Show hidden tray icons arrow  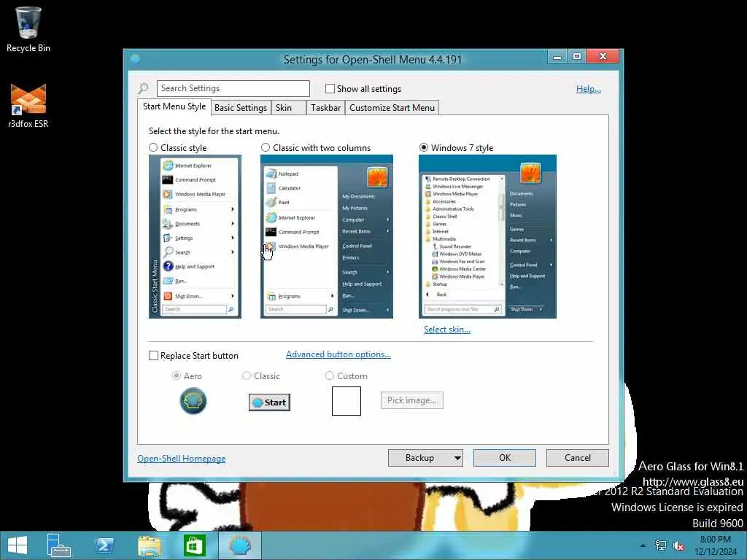643,545
